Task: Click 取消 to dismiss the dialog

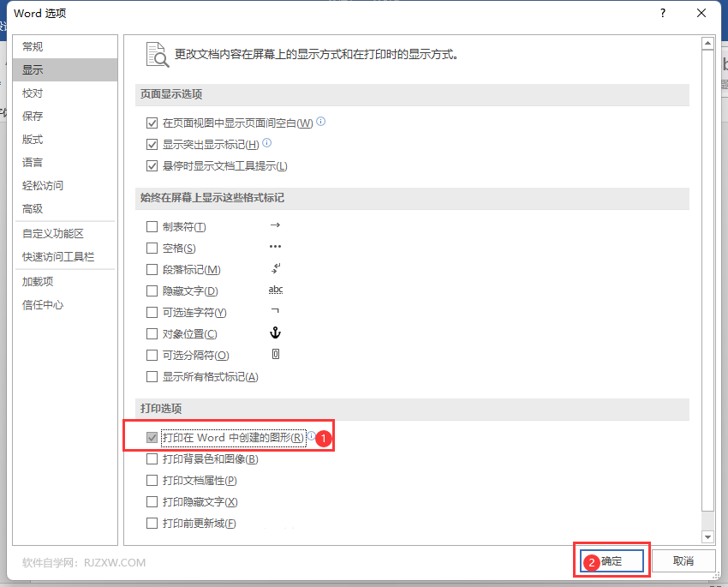Action: click(x=683, y=560)
